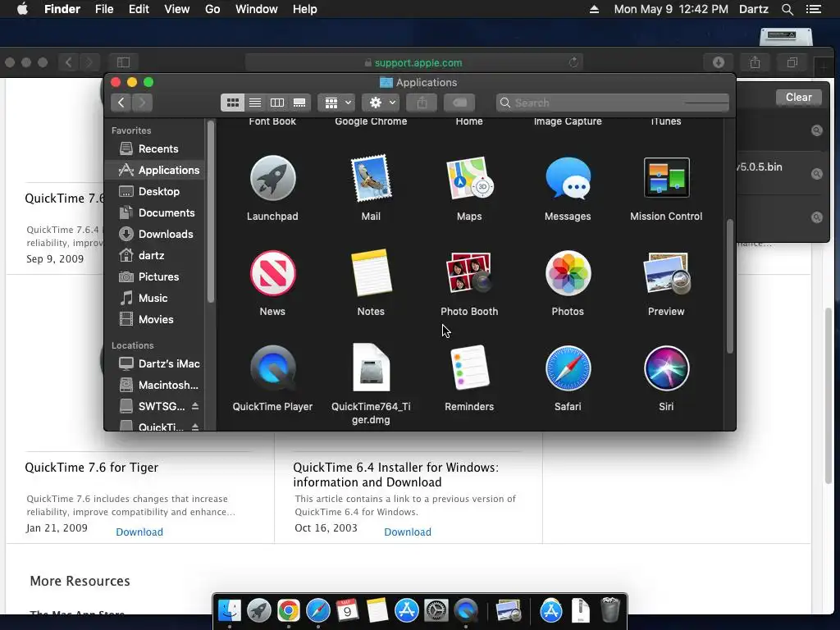
Task: Open the View menu
Action: tap(177, 9)
